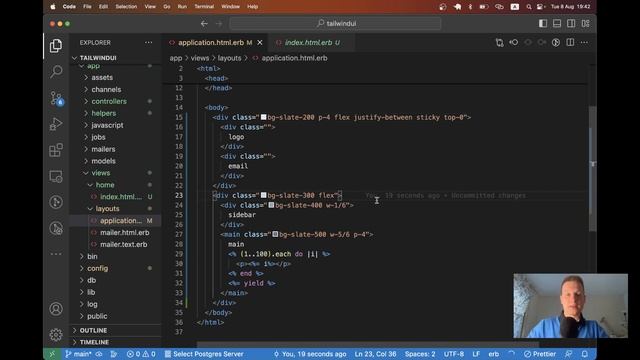This screenshot has height=360, width=640.
Task: Open the notifications bell in status bar
Action: click(x=584, y=354)
